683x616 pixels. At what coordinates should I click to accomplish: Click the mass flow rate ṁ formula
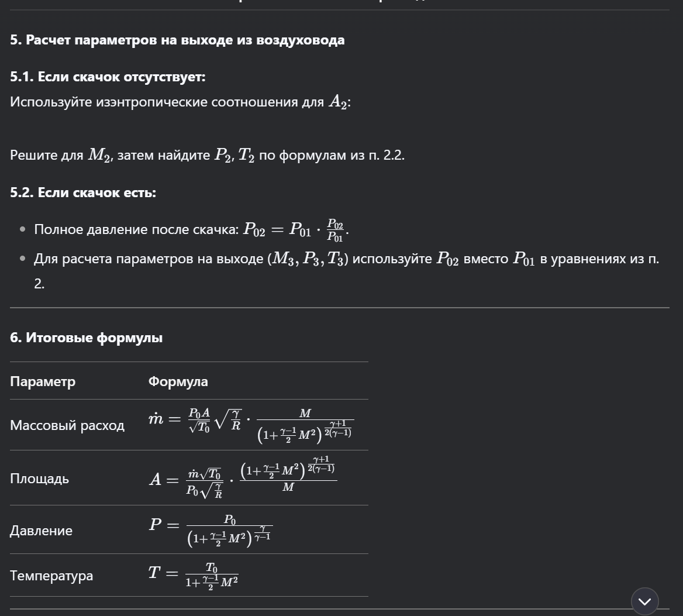(251, 425)
